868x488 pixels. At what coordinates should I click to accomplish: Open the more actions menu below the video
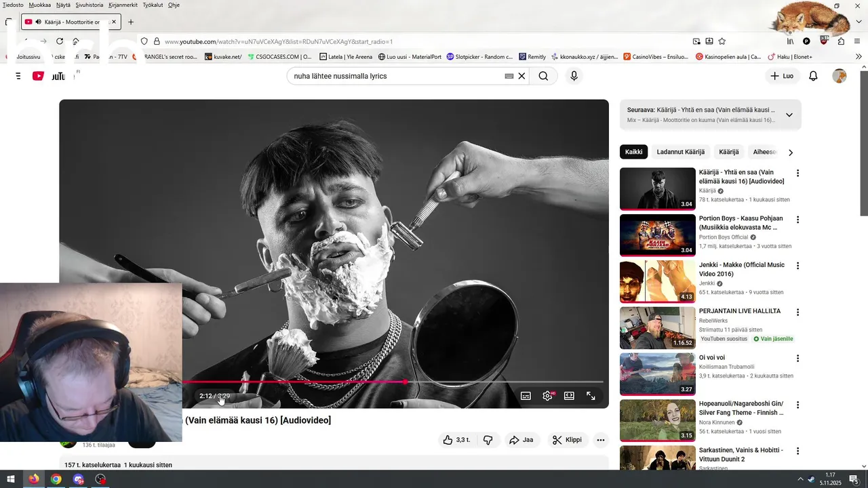pyautogui.click(x=600, y=440)
